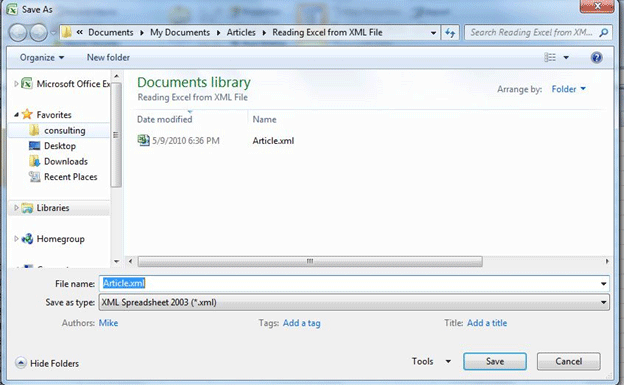Click the breadcrumb overflow chevron before Documents
Screen dimensions: 624x385
point(80,32)
